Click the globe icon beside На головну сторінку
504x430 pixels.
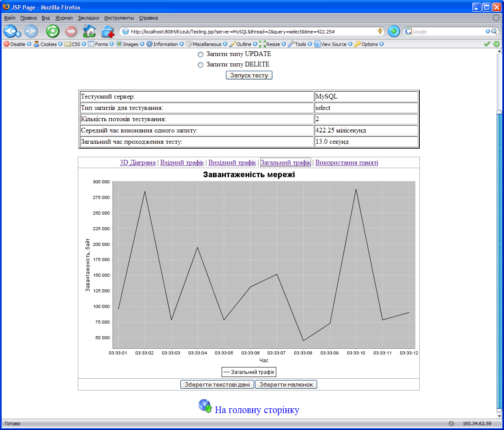pos(205,406)
